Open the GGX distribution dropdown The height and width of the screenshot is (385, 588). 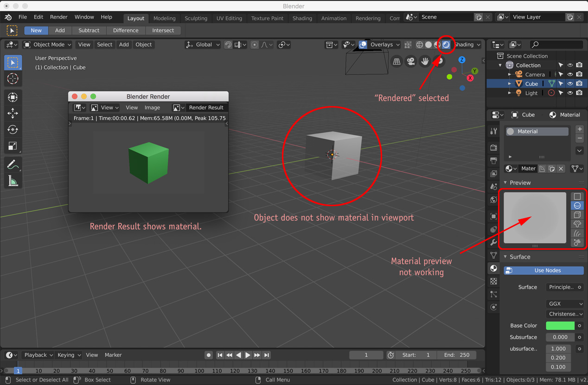[565, 304]
